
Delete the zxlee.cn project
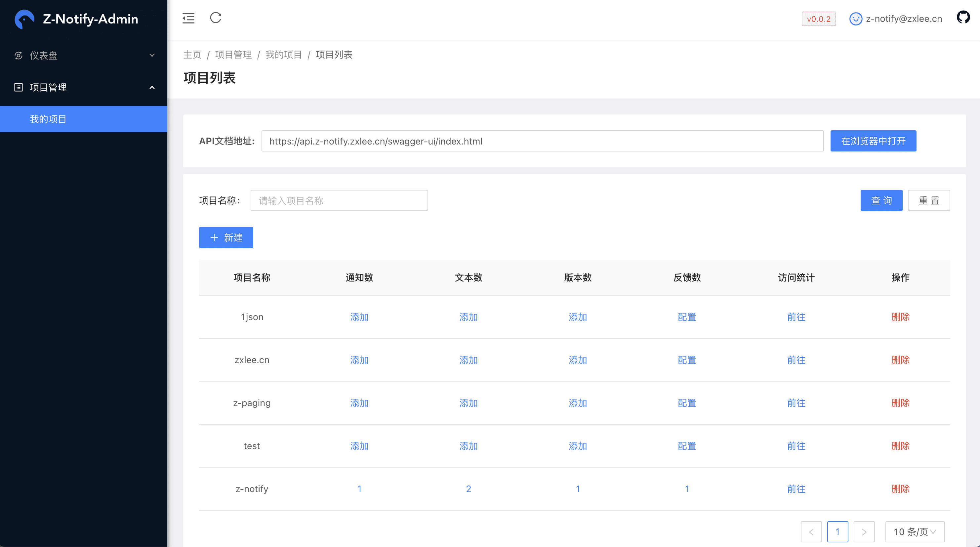(901, 360)
